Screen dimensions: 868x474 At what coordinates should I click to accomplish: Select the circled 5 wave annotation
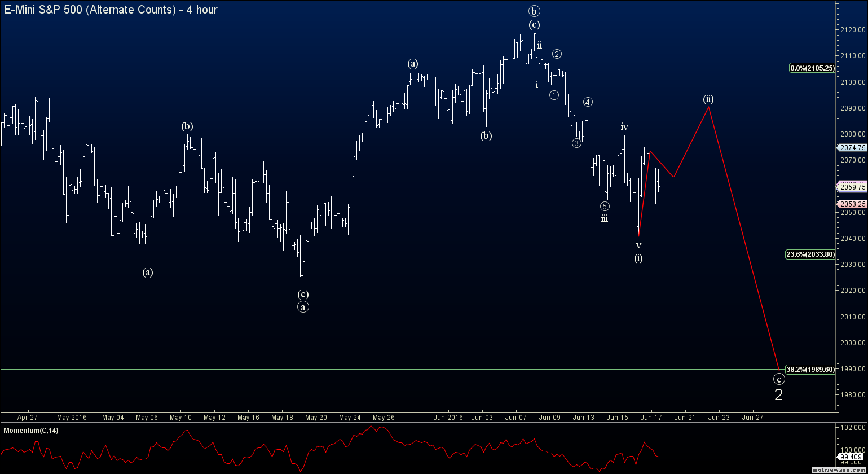point(605,206)
